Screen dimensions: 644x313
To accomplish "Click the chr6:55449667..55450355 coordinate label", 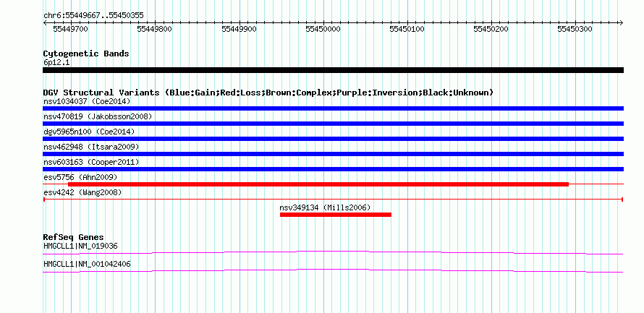I will tap(93, 16).
